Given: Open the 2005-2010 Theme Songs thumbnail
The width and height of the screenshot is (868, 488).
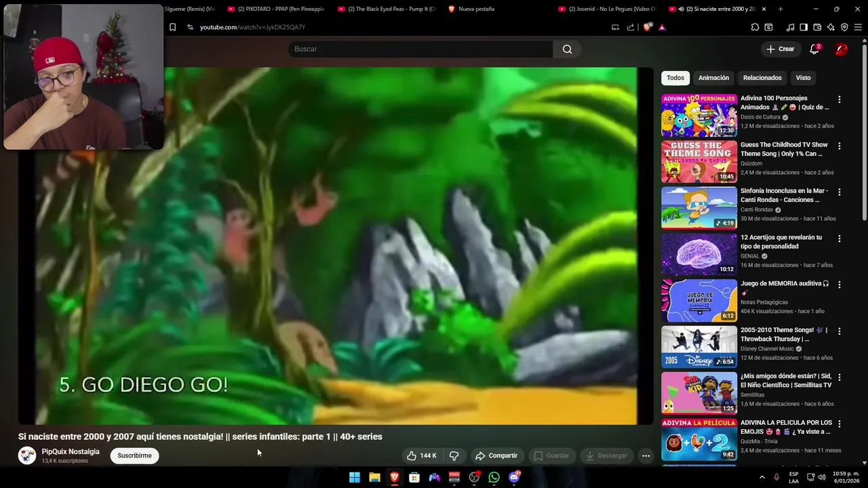Looking at the screenshot, I should click(699, 347).
